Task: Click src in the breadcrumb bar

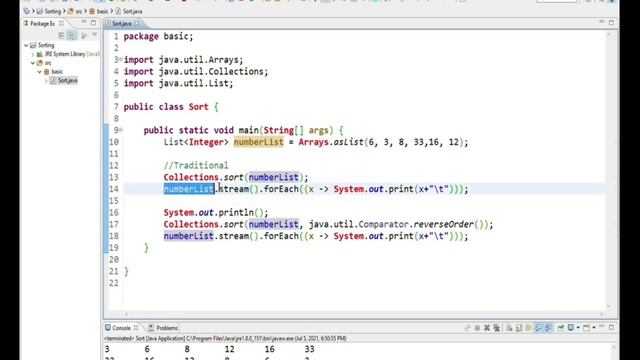Action: [x=79, y=11]
